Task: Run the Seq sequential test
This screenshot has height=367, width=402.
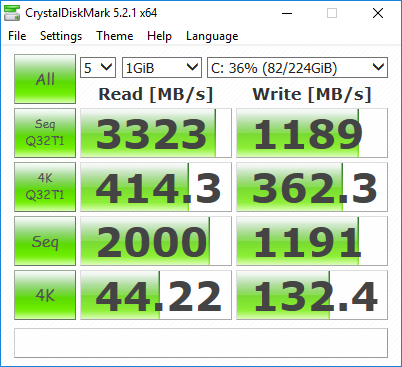Action: click(45, 241)
